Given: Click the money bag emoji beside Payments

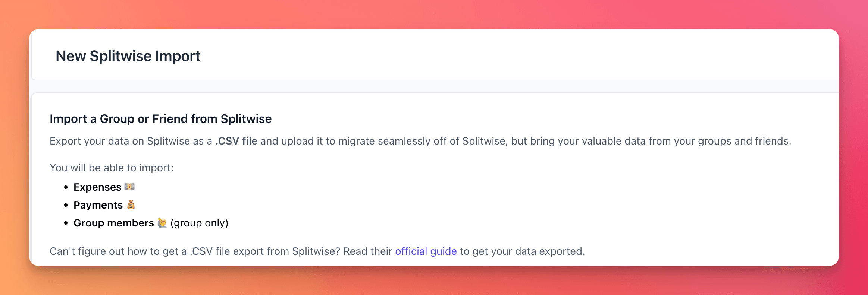Looking at the screenshot, I should 131,204.
